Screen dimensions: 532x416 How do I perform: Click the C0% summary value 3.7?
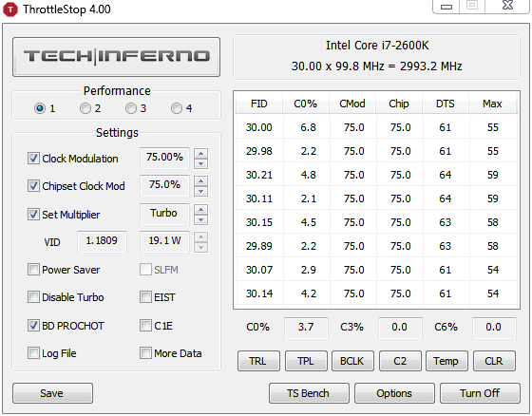coord(306,328)
